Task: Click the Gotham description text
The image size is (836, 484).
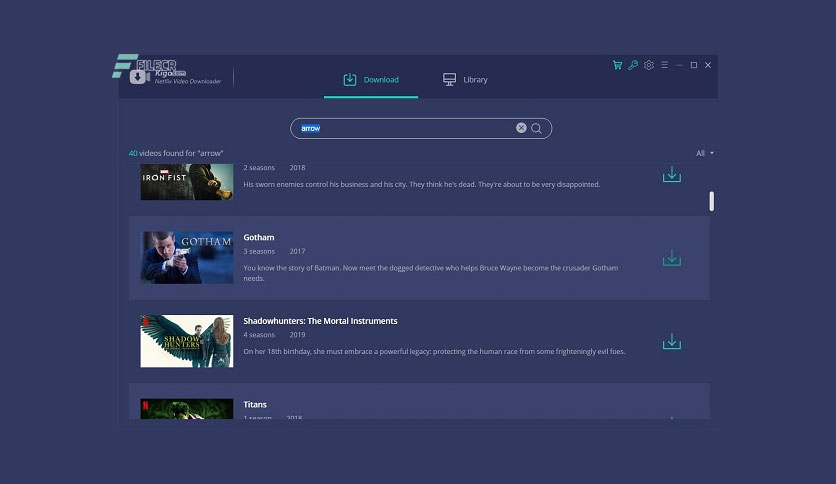Action: pos(431,273)
